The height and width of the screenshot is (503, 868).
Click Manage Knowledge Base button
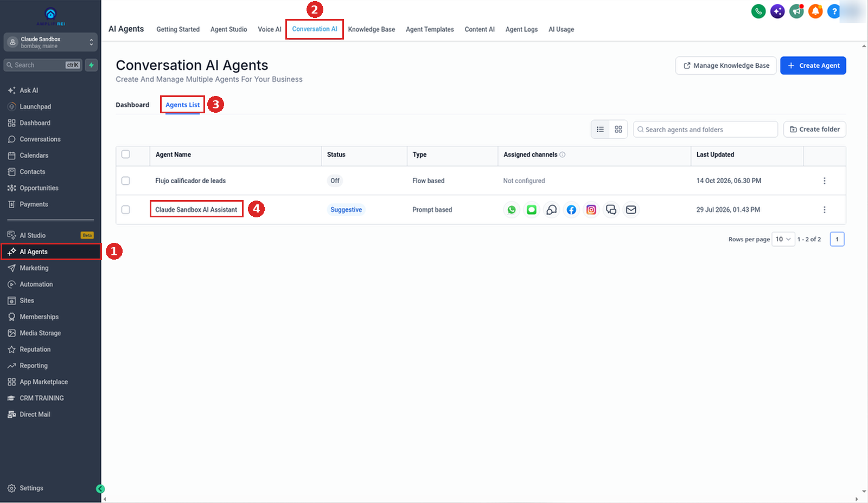(x=726, y=66)
